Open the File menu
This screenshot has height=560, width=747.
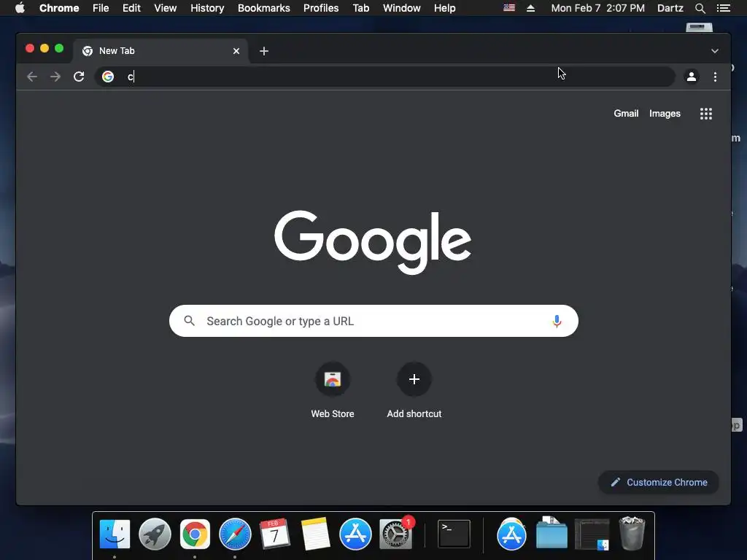coord(101,8)
